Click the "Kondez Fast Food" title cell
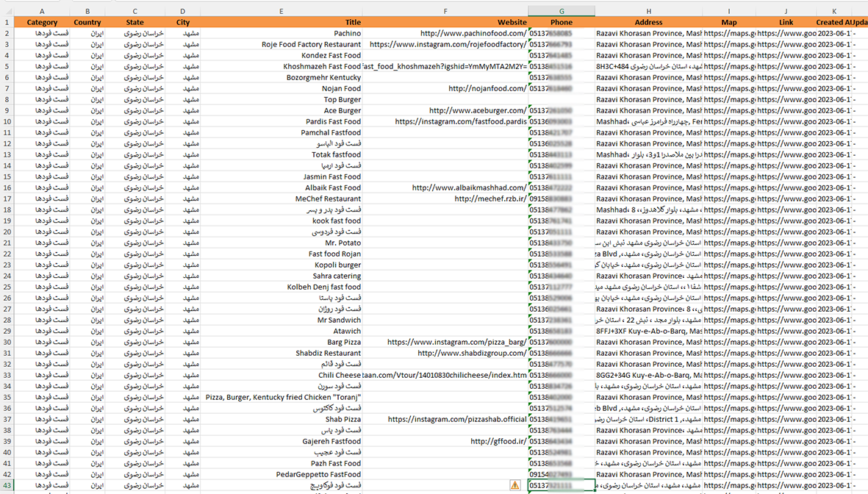868x494 pixels. coord(281,55)
